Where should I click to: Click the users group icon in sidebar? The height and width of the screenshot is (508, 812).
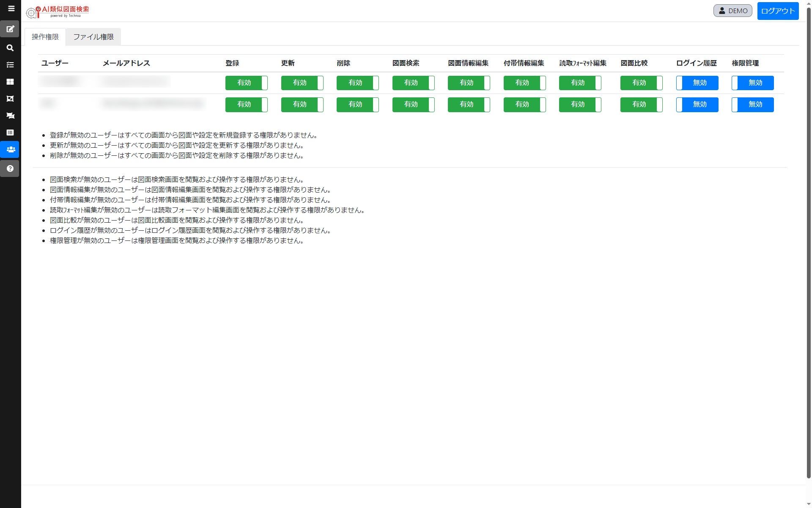point(10,149)
